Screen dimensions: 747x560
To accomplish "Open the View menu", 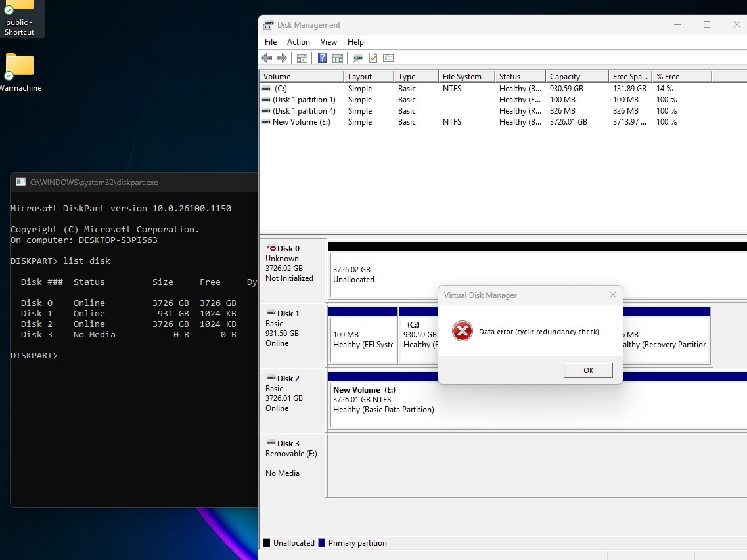I will pos(329,42).
